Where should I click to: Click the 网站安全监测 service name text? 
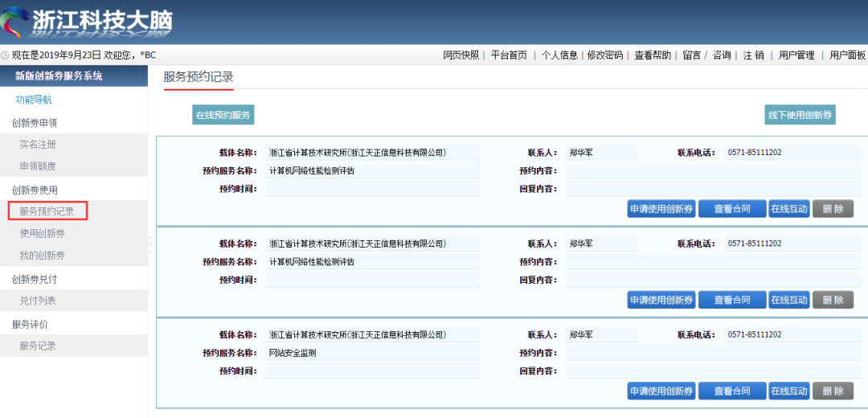point(293,353)
